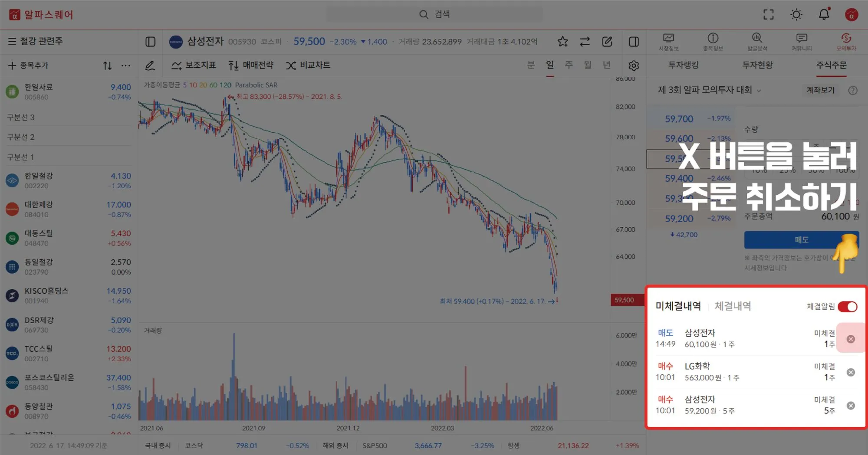Open the profile avatar menu
The image size is (868, 455).
[x=852, y=15]
